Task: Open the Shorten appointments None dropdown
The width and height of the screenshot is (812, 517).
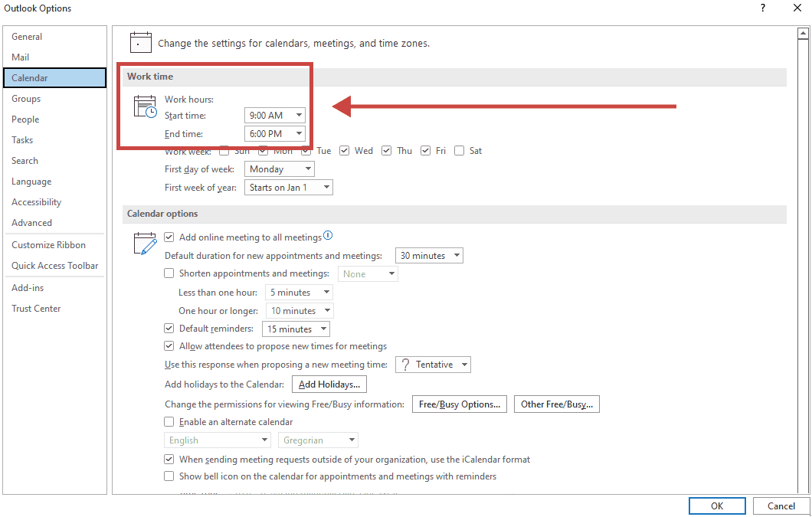Action: click(x=368, y=274)
